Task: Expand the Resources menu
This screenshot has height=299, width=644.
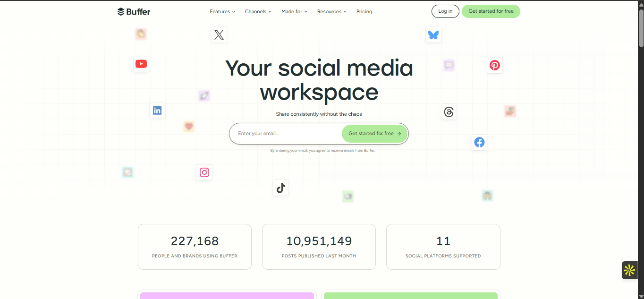Action: point(332,11)
